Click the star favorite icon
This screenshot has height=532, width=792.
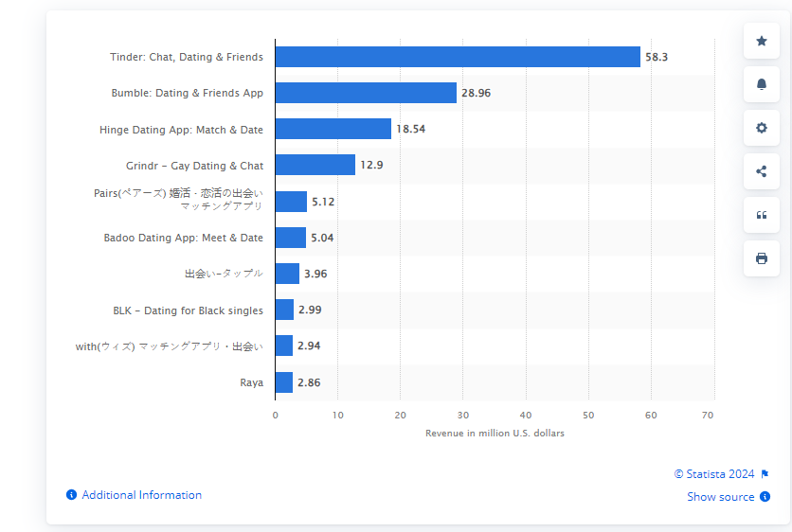click(761, 41)
